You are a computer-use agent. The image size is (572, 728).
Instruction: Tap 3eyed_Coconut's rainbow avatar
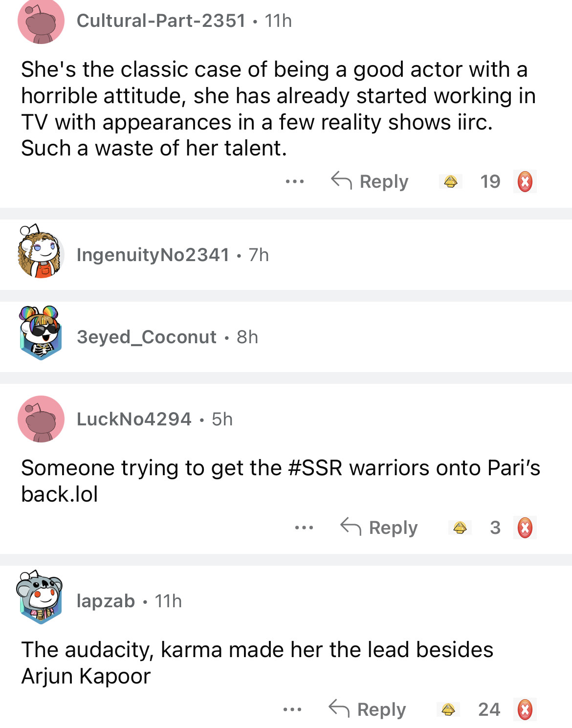point(41,333)
